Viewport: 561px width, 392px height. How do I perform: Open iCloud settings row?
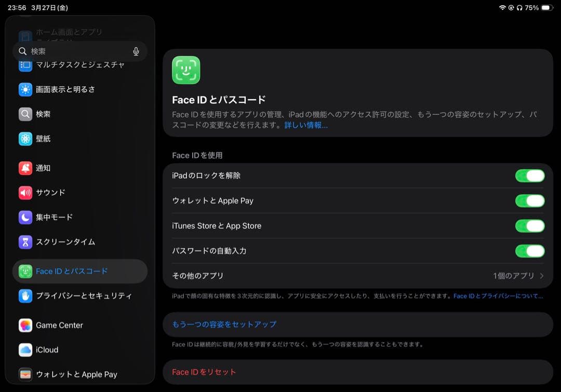pos(80,350)
